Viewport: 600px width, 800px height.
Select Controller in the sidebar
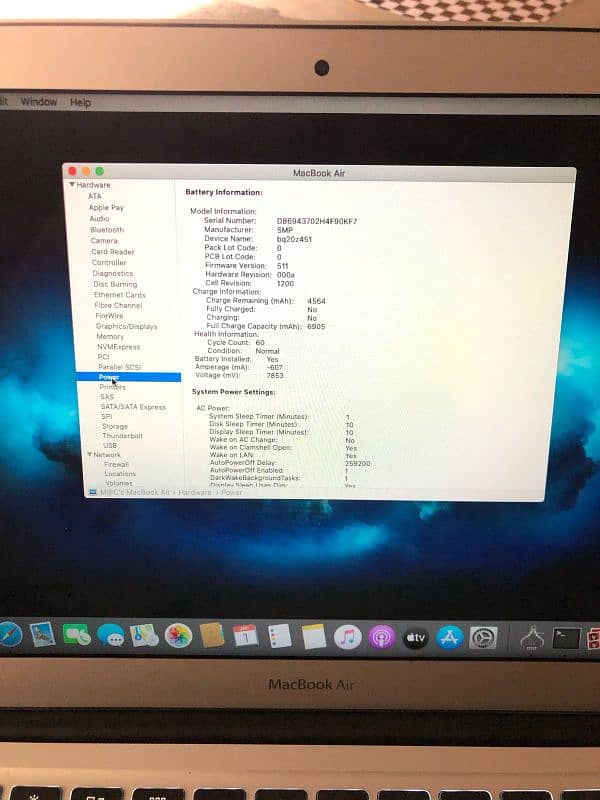[109, 262]
